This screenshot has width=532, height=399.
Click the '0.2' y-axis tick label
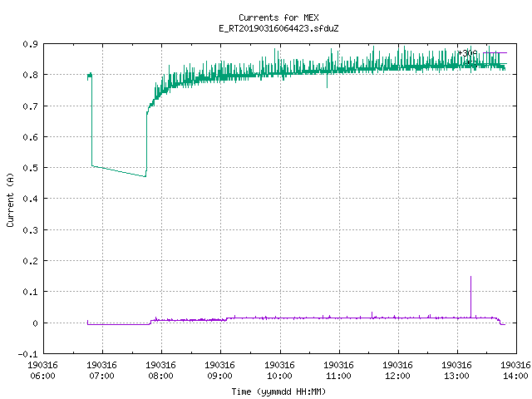(x=30, y=261)
